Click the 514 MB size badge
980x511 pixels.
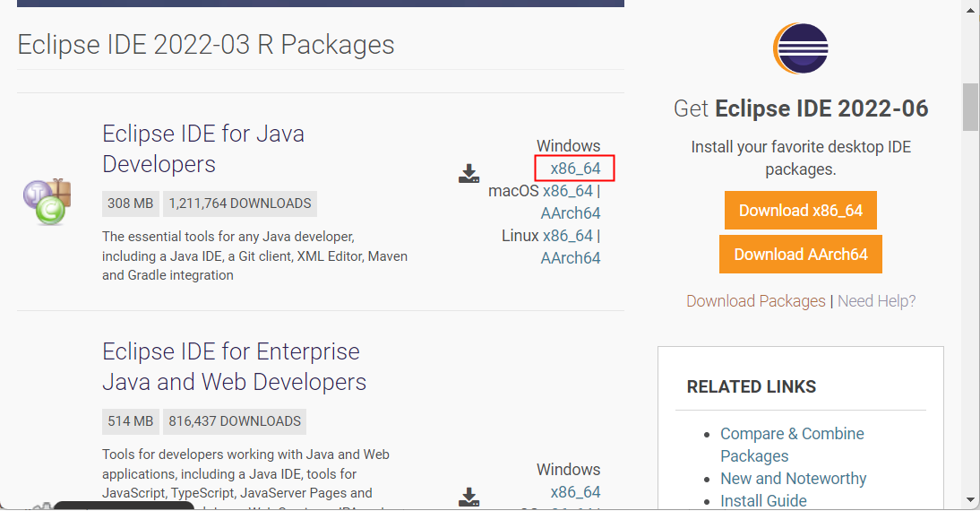click(131, 421)
